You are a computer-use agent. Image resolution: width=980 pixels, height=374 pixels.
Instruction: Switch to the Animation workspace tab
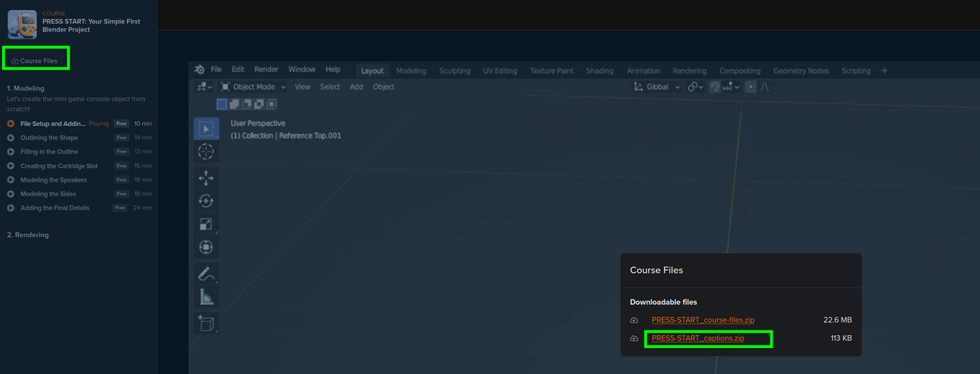coord(643,71)
